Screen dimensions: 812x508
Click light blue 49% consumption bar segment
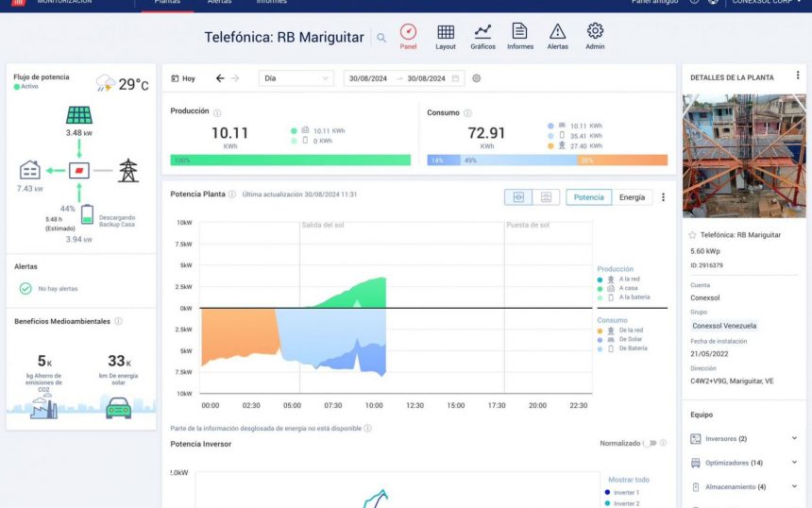[519, 161]
